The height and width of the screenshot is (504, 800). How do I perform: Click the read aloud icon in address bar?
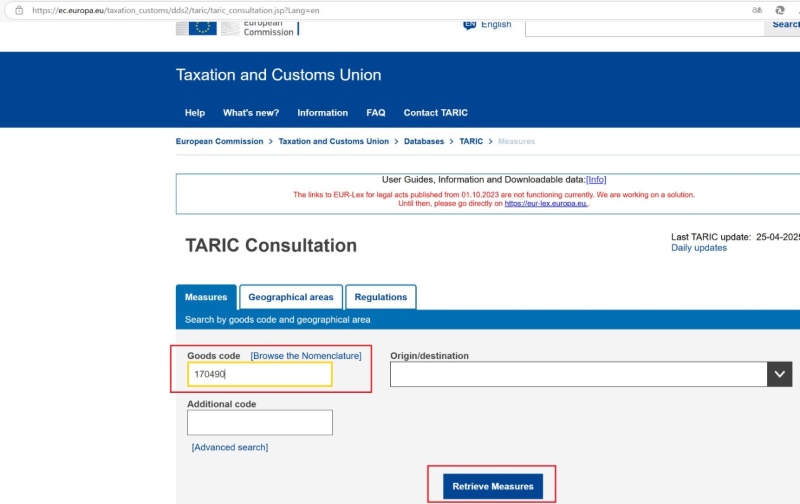(x=757, y=10)
